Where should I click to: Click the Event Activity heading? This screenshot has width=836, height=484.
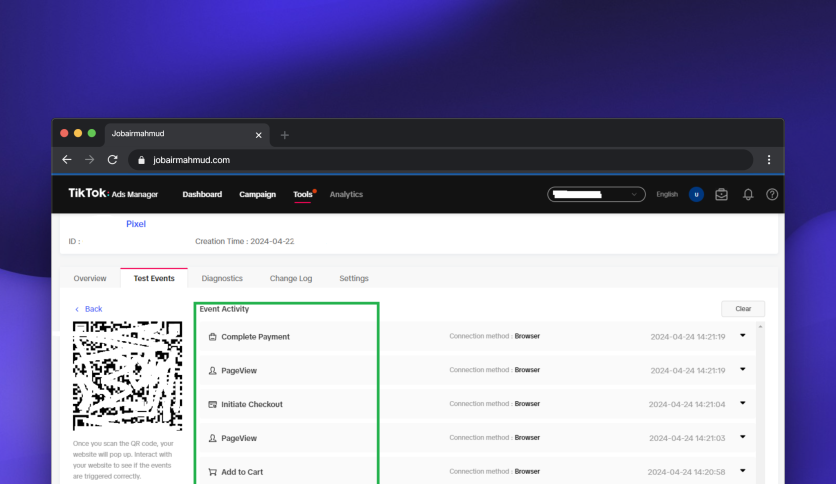pos(224,309)
